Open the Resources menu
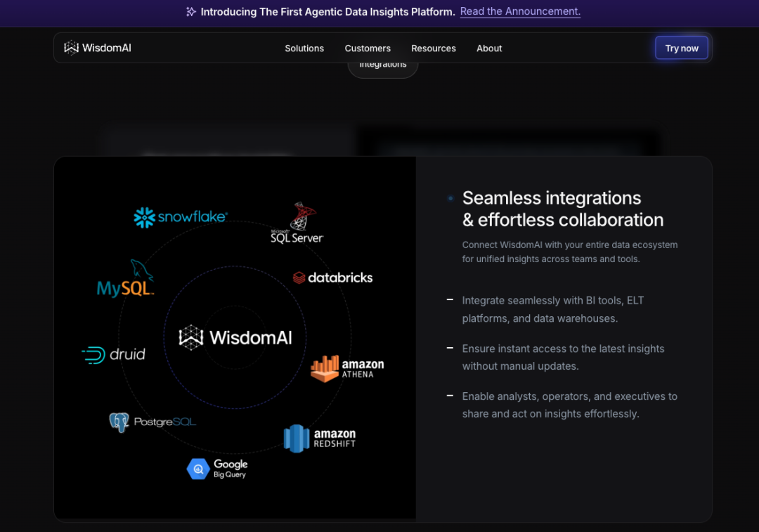The width and height of the screenshot is (759, 532). tap(433, 48)
